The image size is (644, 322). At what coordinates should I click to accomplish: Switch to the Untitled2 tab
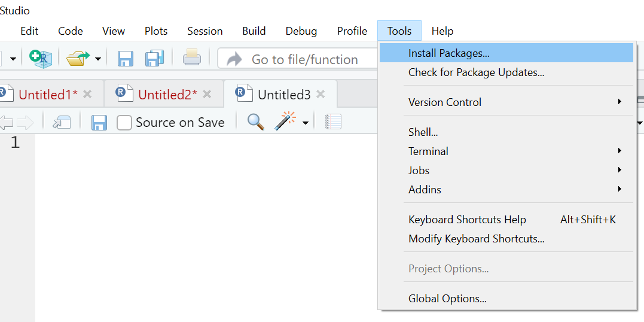tap(167, 95)
